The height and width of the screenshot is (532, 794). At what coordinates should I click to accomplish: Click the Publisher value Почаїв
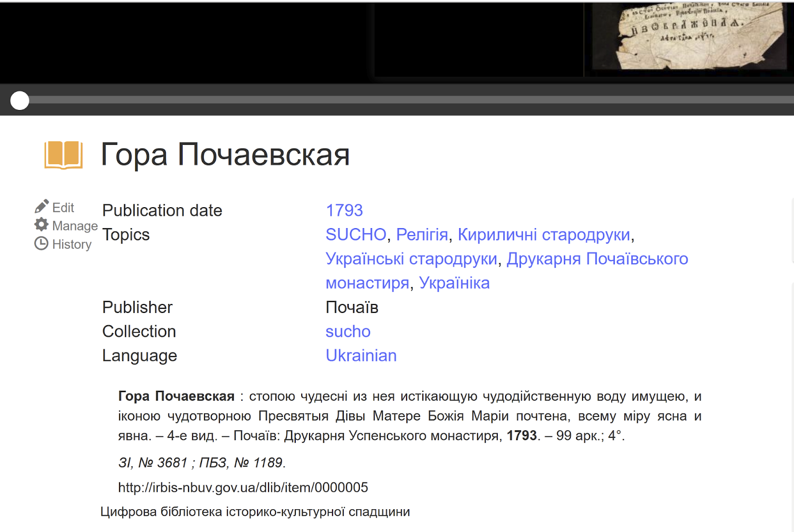coord(352,307)
